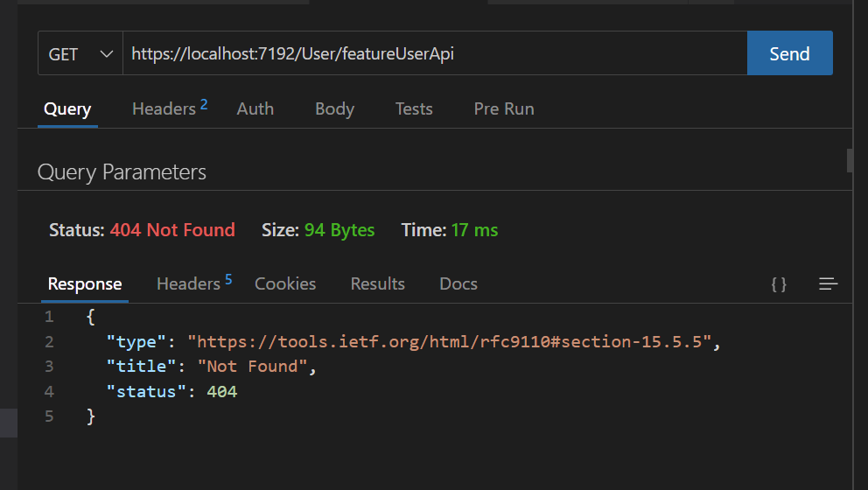Click the 404 Not Found status text
868x490 pixels.
click(x=172, y=230)
